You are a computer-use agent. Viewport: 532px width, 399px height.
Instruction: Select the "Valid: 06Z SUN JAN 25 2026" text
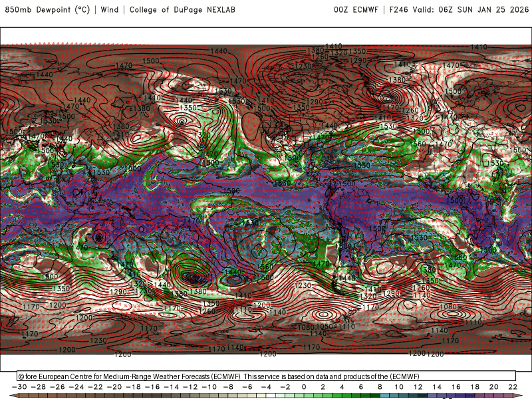click(x=471, y=9)
